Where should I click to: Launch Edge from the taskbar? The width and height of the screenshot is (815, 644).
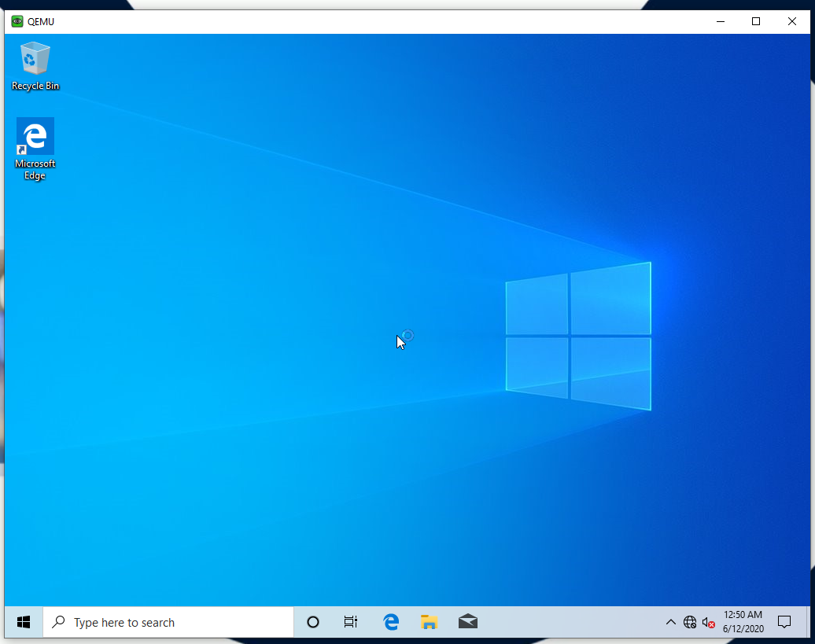pos(391,622)
